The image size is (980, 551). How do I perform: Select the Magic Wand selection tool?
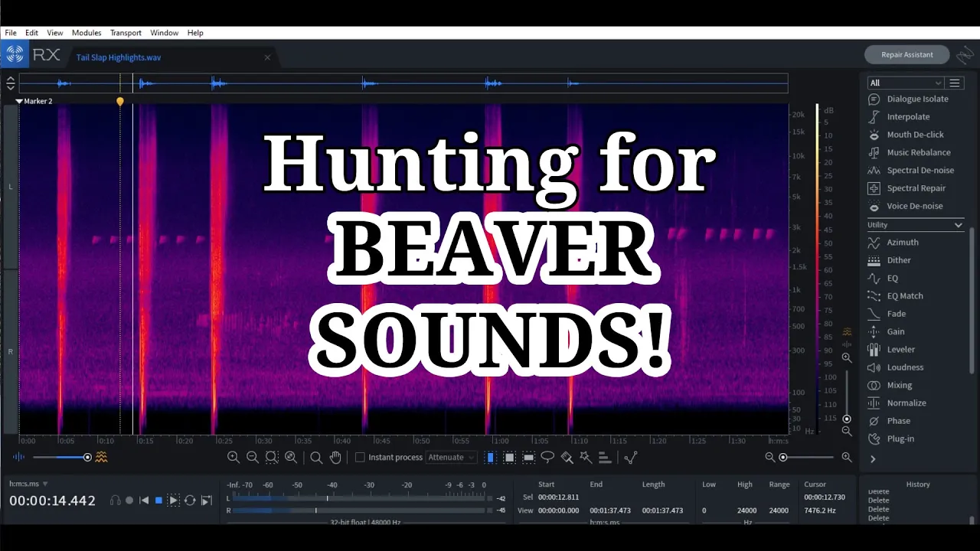coord(586,457)
